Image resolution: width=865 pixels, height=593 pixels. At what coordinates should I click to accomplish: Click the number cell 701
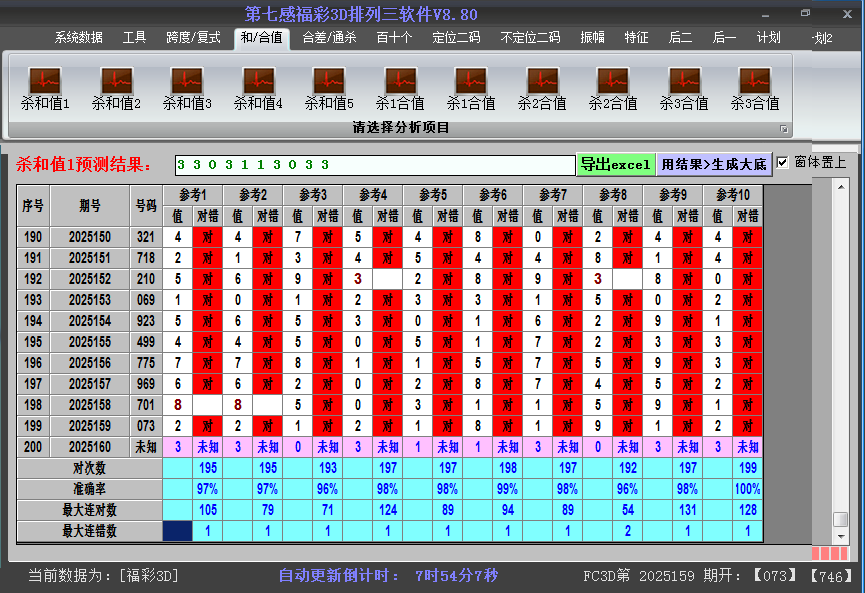(x=146, y=405)
